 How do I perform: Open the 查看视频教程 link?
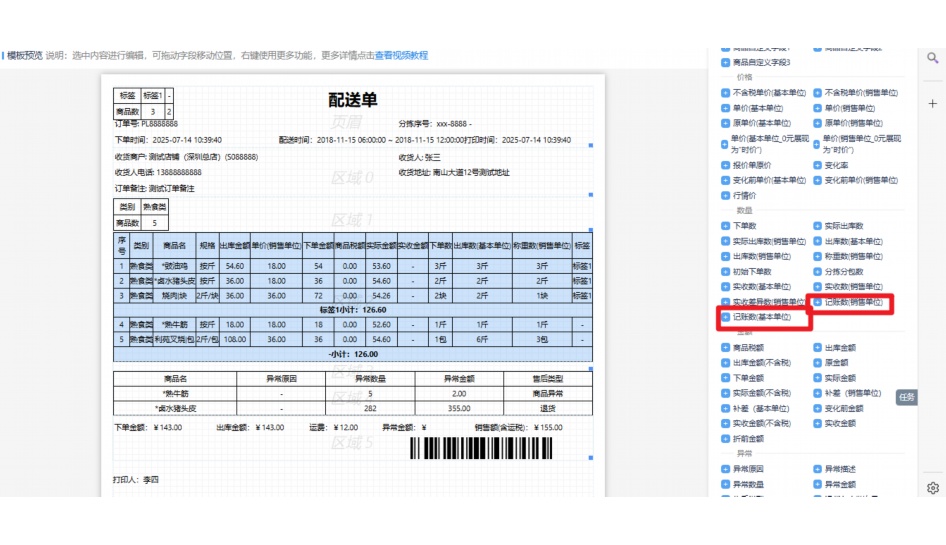(x=401, y=55)
